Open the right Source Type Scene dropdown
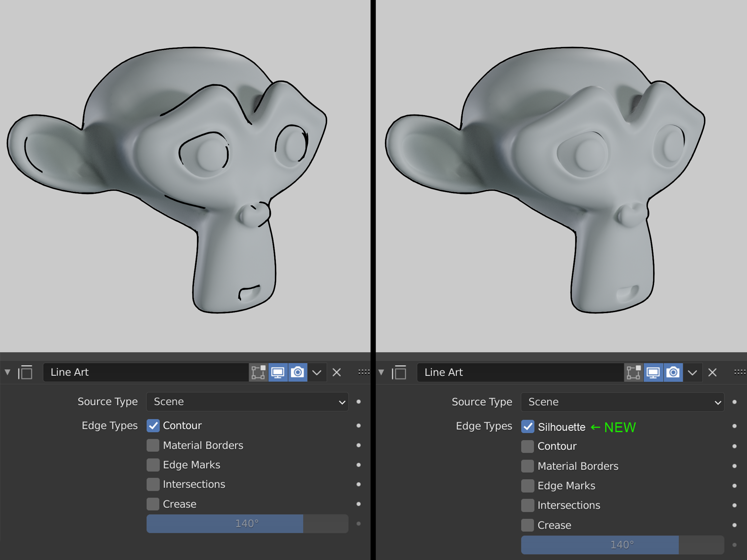747x560 pixels. click(x=622, y=402)
